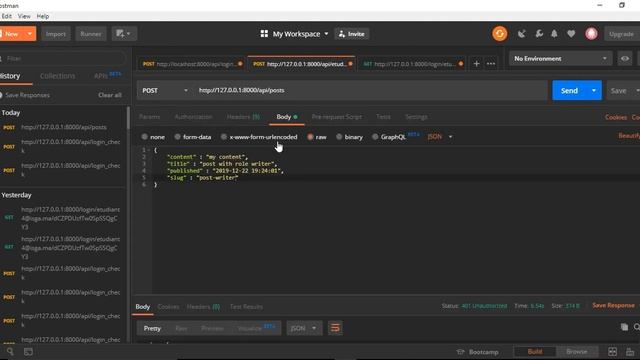
Task: Toggle Save Responses in history
Action: coord(2,95)
